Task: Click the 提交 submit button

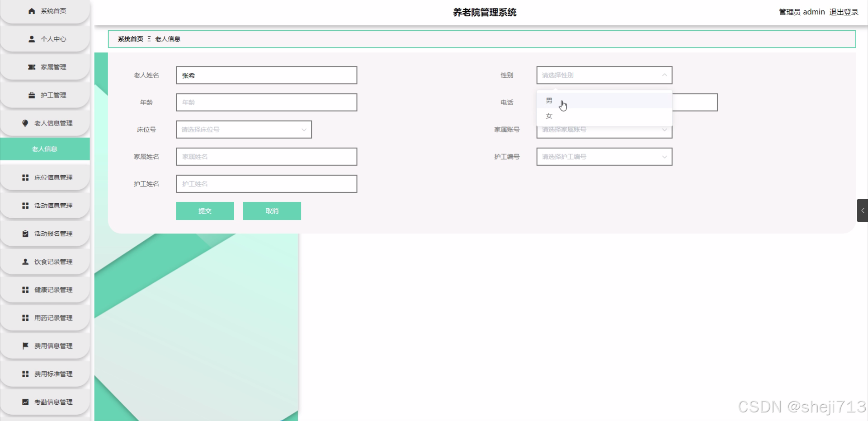Action: pyautogui.click(x=204, y=210)
